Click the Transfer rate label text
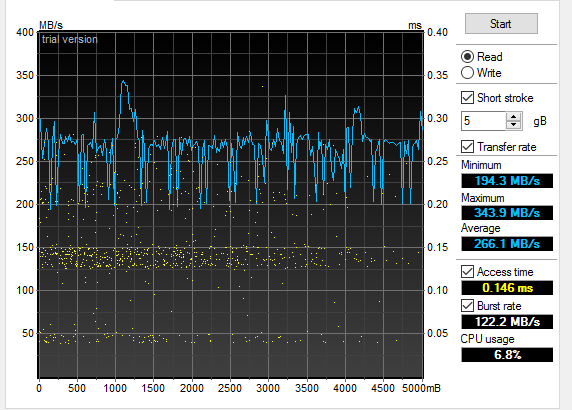572x410 pixels. [x=507, y=147]
